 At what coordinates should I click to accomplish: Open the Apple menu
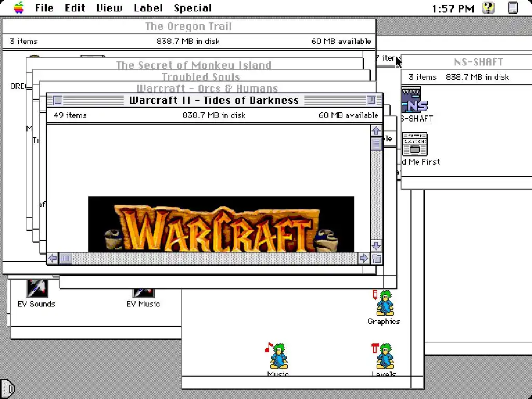click(x=19, y=8)
